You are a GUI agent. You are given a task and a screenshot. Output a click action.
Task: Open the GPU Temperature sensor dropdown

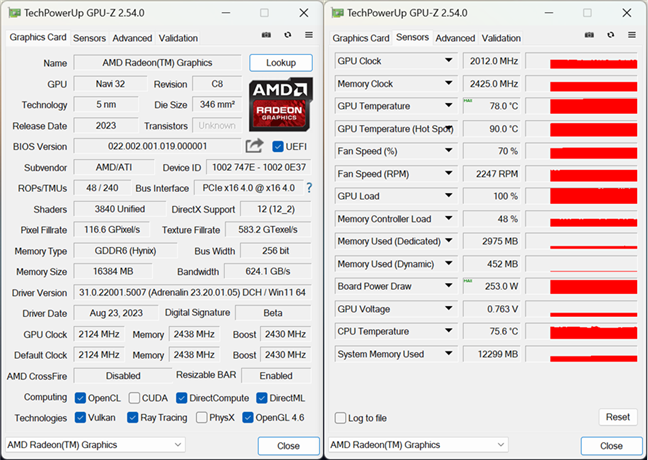[x=448, y=105]
